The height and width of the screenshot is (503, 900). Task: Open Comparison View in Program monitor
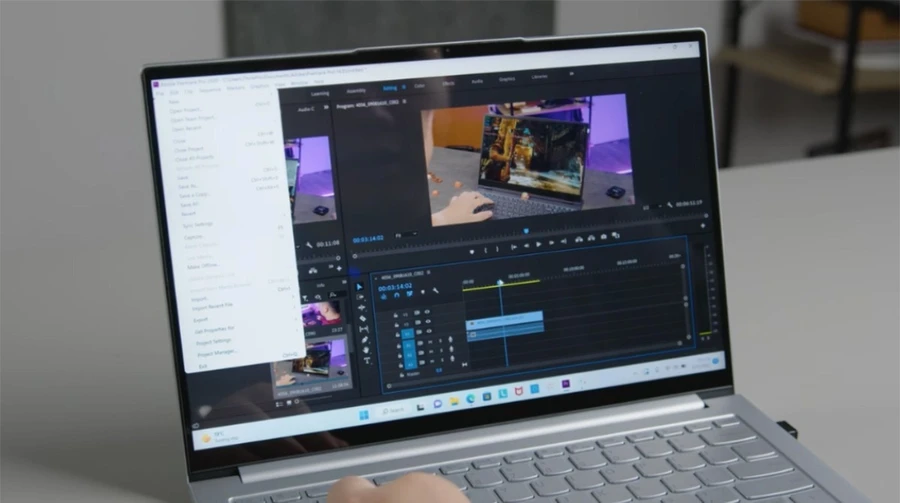click(x=616, y=235)
